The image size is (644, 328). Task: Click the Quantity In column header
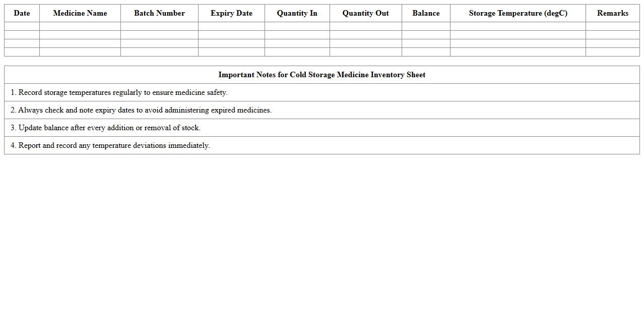pyautogui.click(x=297, y=13)
